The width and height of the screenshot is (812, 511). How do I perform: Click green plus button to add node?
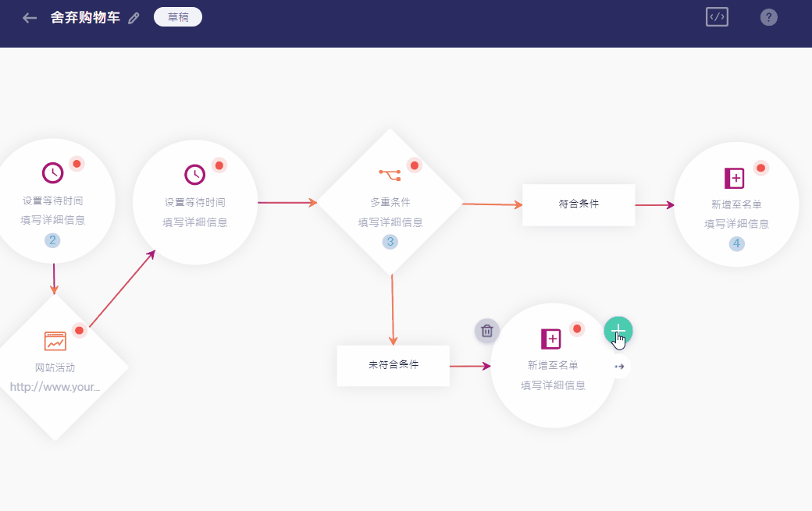click(618, 331)
